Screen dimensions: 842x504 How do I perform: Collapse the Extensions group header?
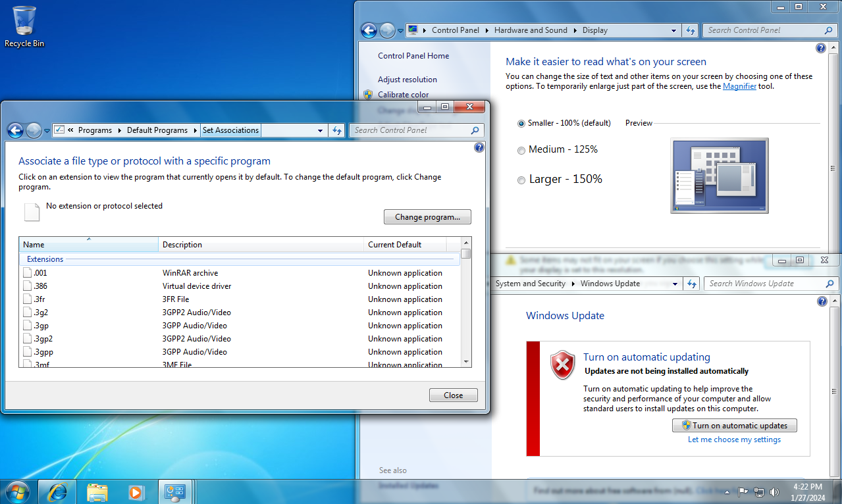pos(240,259)
